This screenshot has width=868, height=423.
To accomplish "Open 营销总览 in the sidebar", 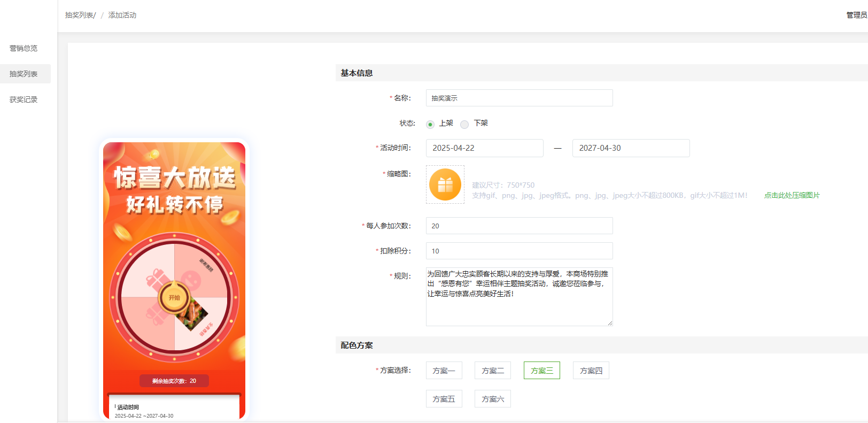I will [24, 48].
